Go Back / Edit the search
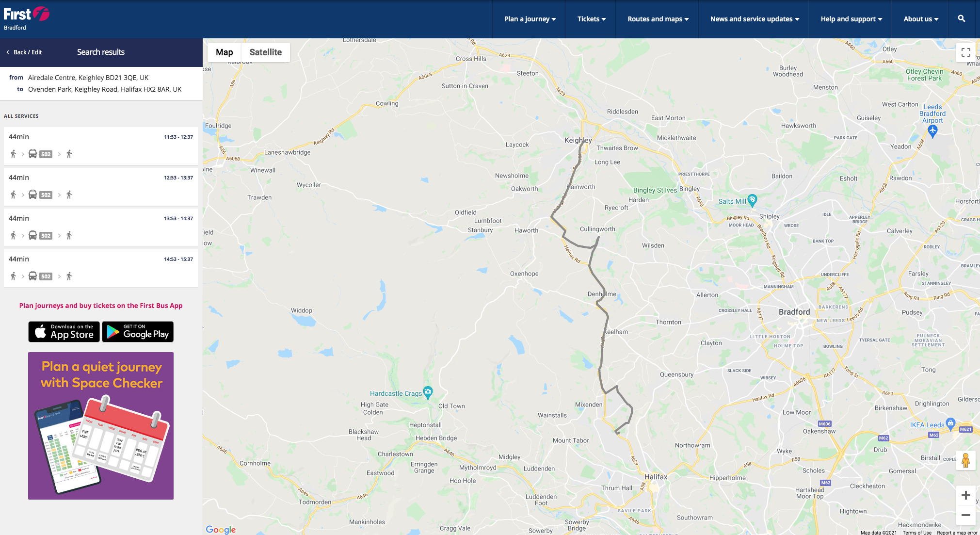This screenshot has width=980, height=535. (24, 52)
